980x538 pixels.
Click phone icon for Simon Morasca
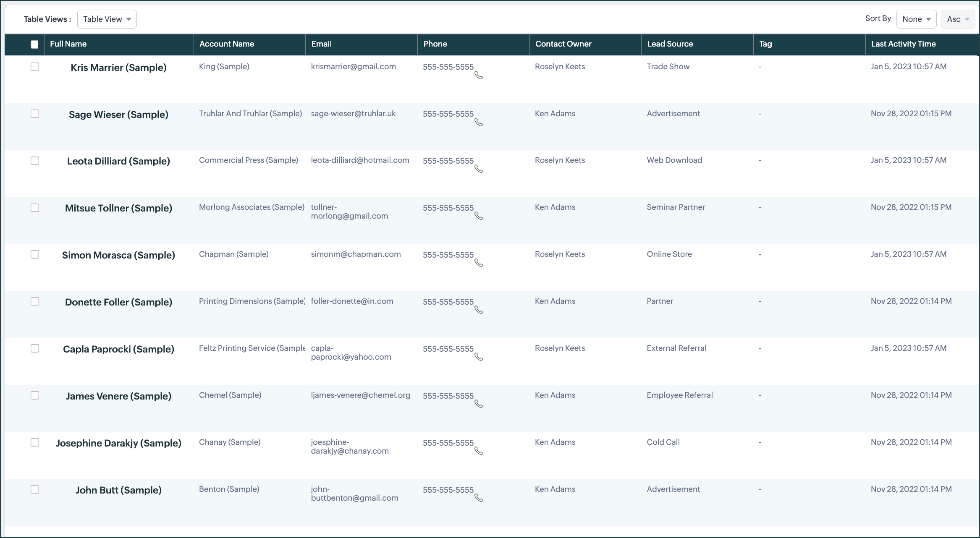tap(478, 263)
